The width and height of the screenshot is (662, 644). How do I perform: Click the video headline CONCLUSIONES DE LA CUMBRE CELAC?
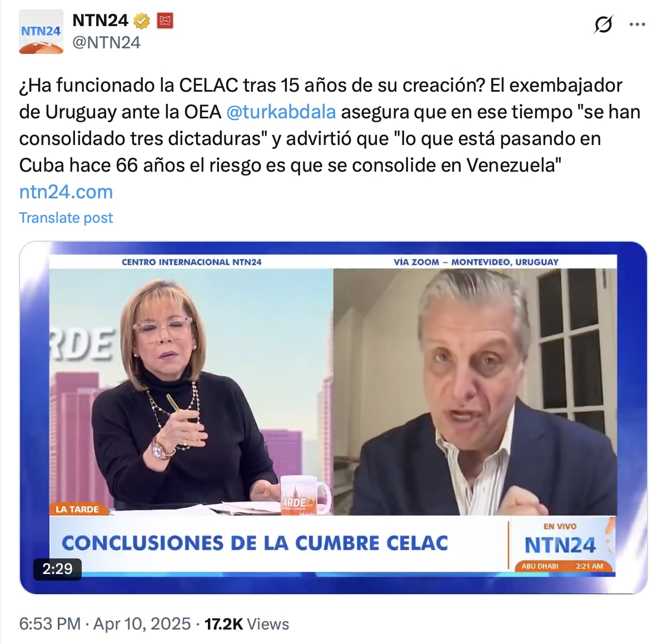[255, 543]
